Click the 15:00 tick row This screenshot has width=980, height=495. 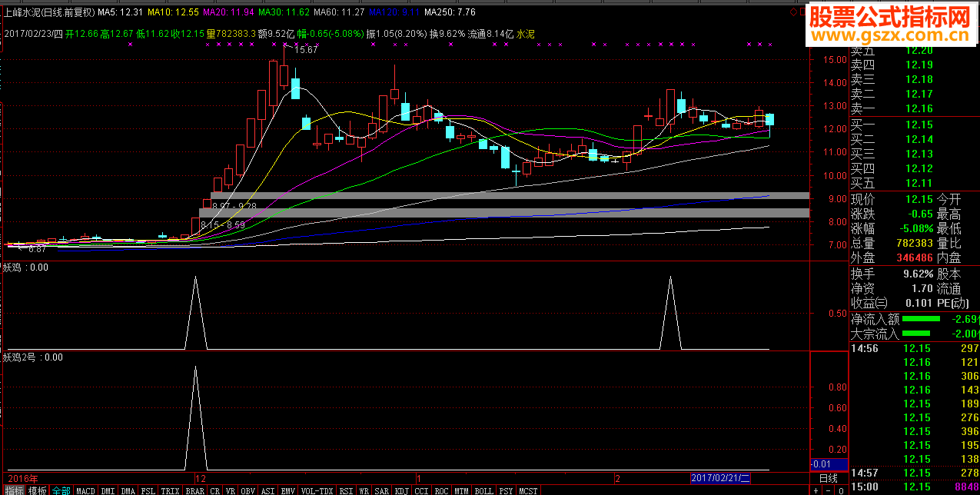click(914, 487)
